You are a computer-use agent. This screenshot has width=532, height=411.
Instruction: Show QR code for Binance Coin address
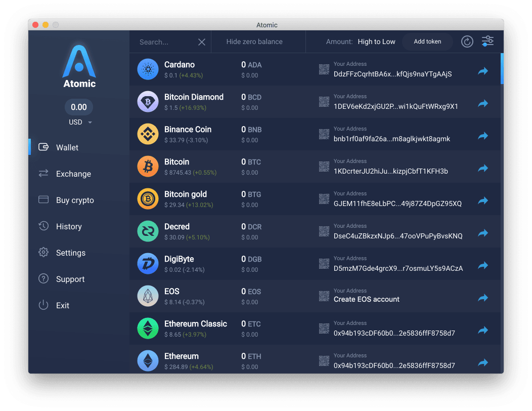click(x=324, y=134)
